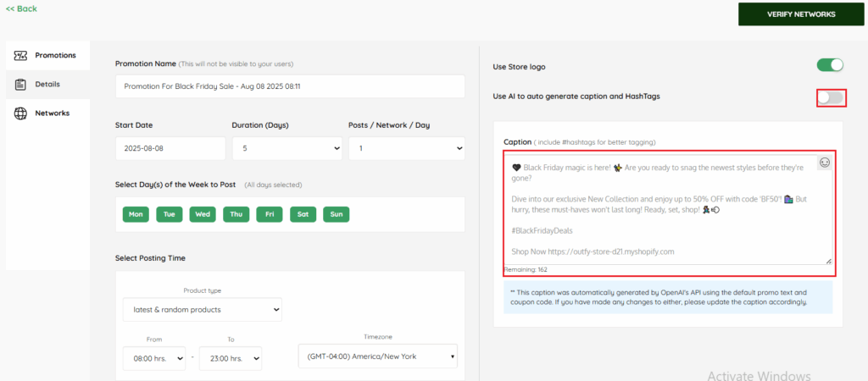
Task: Click the Networks globe icon
Action: 20,113
